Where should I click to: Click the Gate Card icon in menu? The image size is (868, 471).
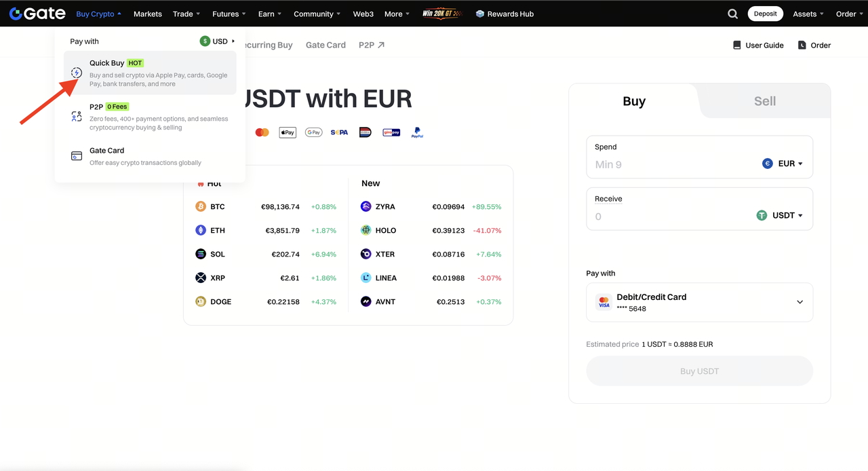click(77, 156)
